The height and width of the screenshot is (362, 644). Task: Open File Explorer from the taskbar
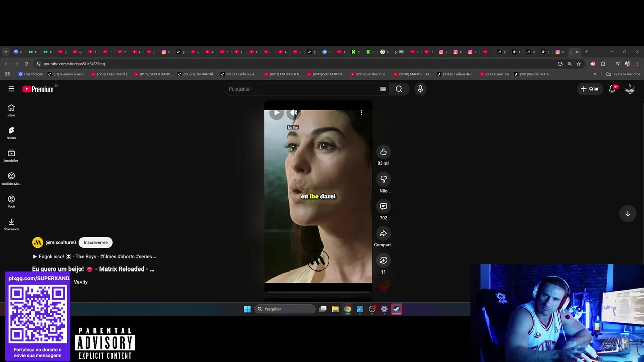click(x=335, y=309)
